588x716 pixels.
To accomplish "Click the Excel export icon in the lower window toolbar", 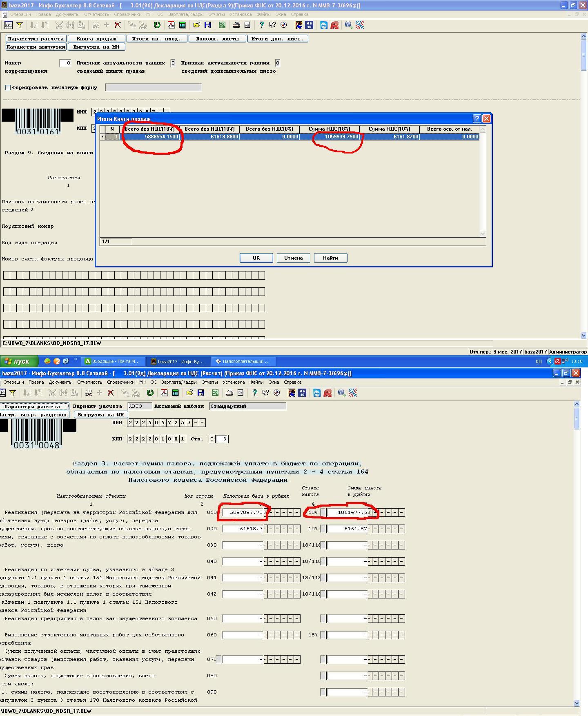I will click(215, 393).
